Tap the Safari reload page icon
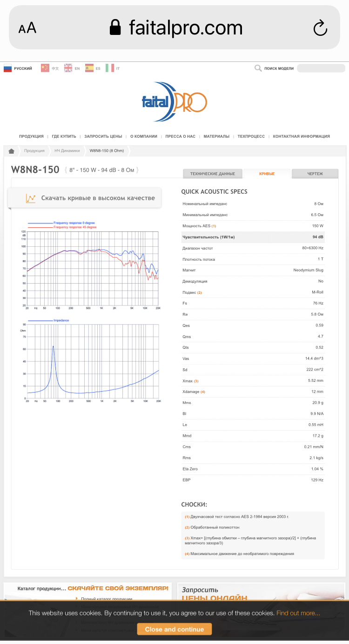The image size is (349, 644). point(320,28)
